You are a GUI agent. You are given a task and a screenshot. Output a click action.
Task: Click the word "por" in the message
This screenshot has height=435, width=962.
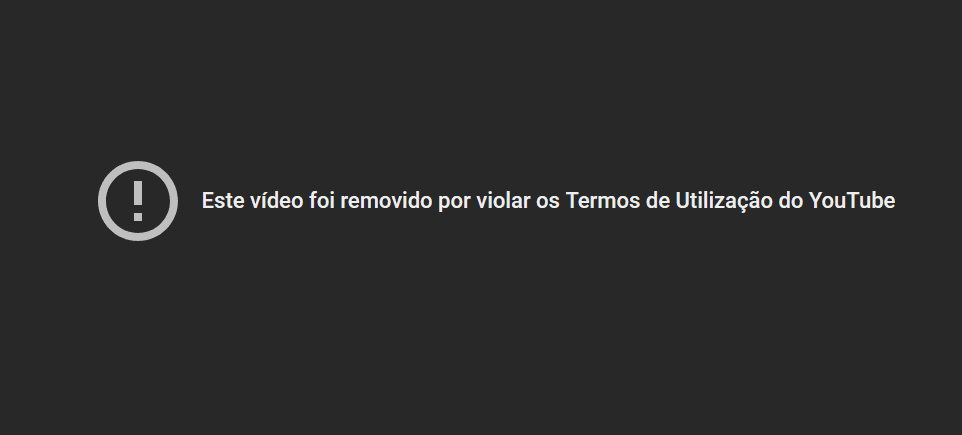(x=454, y=202)
